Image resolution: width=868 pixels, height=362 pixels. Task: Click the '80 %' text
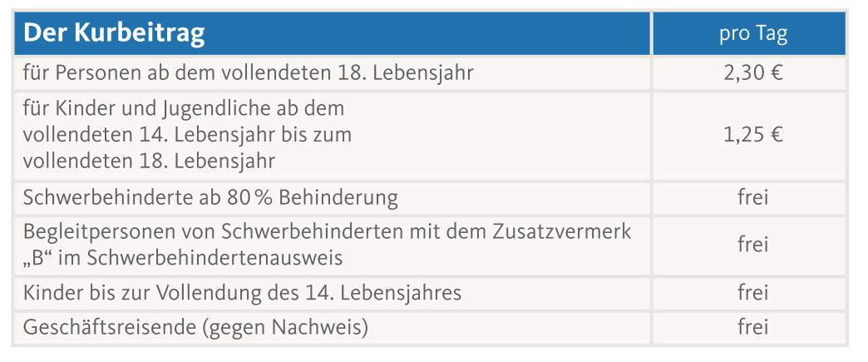[275, 198]
